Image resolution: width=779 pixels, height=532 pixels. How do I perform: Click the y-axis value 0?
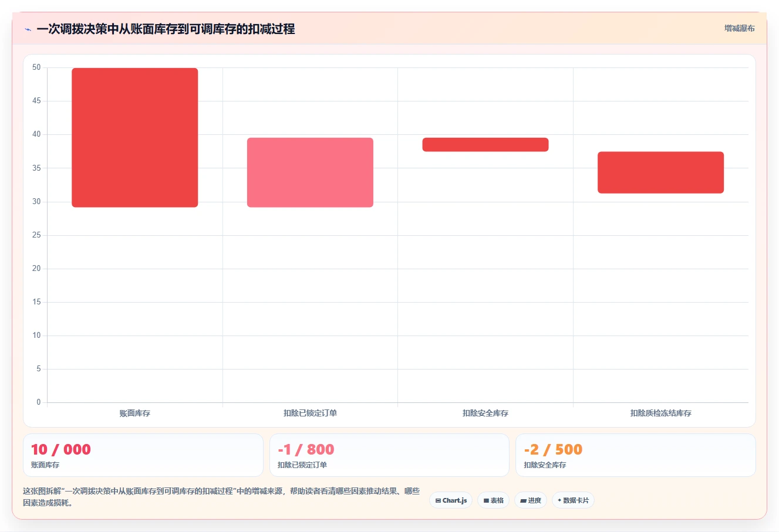(39, 402)
